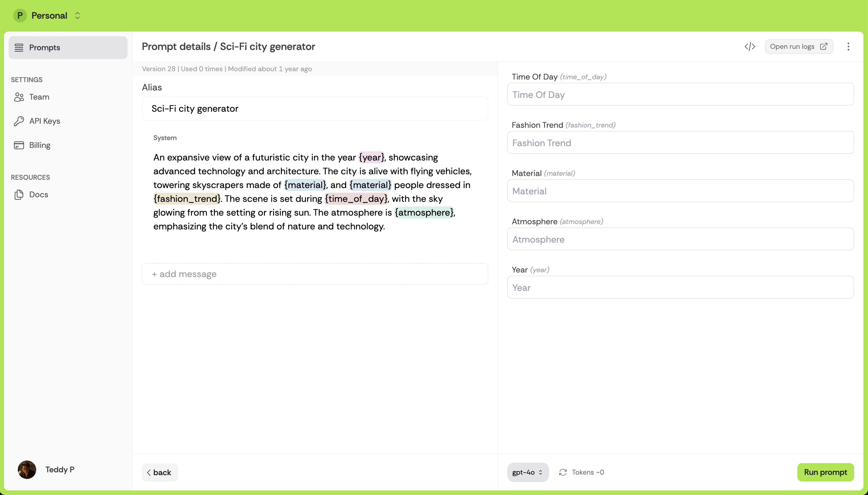Open the code view icon near Open run logs

point(749,46)
